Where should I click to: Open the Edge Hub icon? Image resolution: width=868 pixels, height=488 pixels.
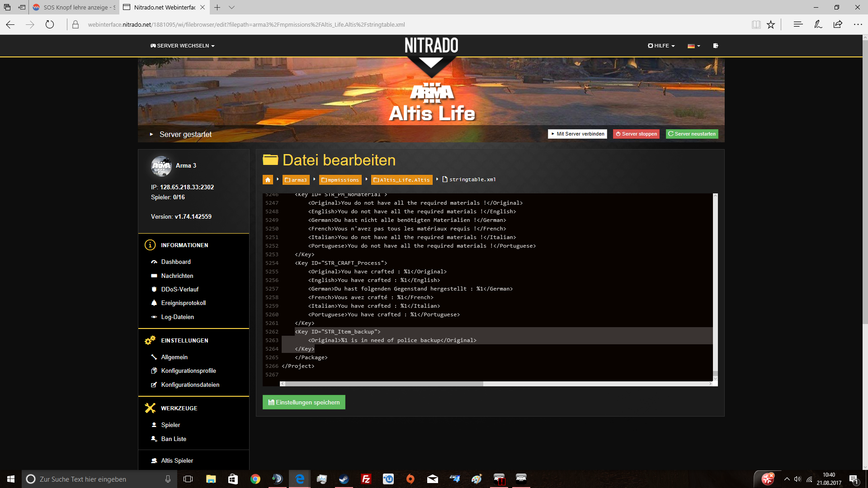coord(798,24)
